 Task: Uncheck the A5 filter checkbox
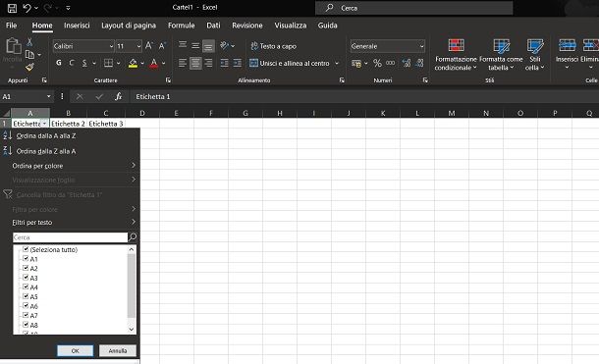[x=26, y=296]
